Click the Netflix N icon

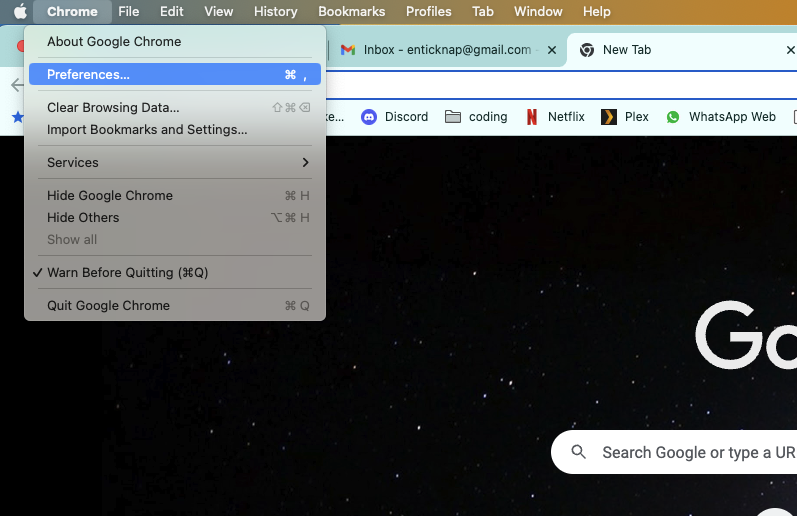[x=532, y=117]
